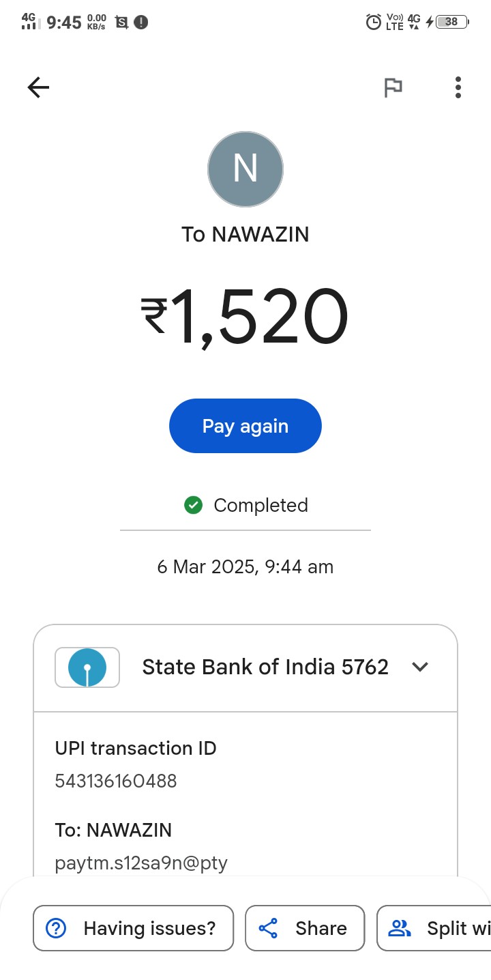The width and height of the screenshot is (491, 980).
Task: Tap the UPI transaction ID number
Action: pos(116,781)
